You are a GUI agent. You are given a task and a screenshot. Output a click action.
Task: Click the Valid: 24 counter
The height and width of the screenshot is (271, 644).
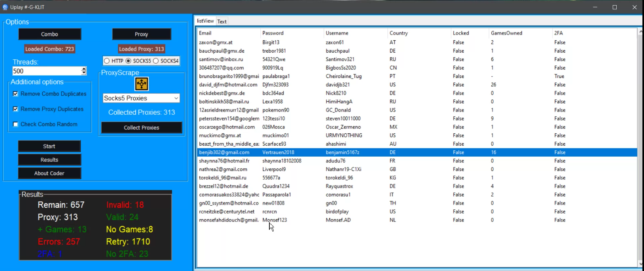(122, 217)
